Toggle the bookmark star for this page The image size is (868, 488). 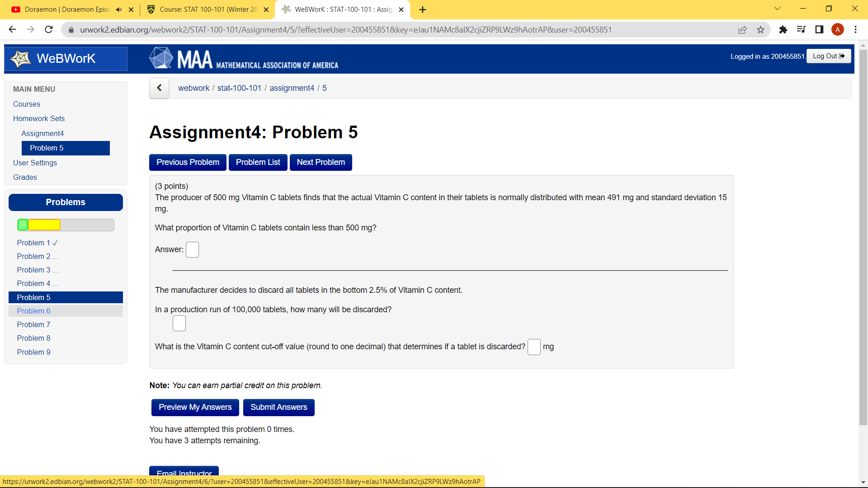pyautogui.click(x=761, y=29)
